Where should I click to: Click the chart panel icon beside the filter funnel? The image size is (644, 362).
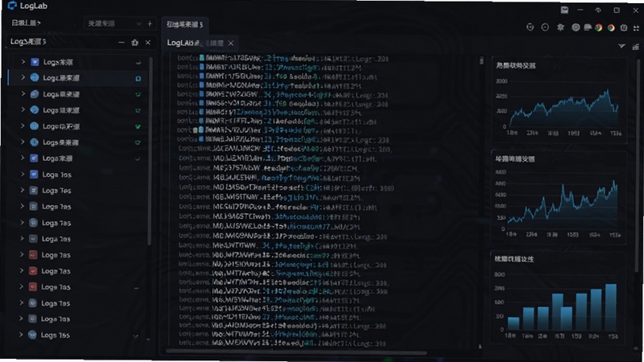click(636, 47)
